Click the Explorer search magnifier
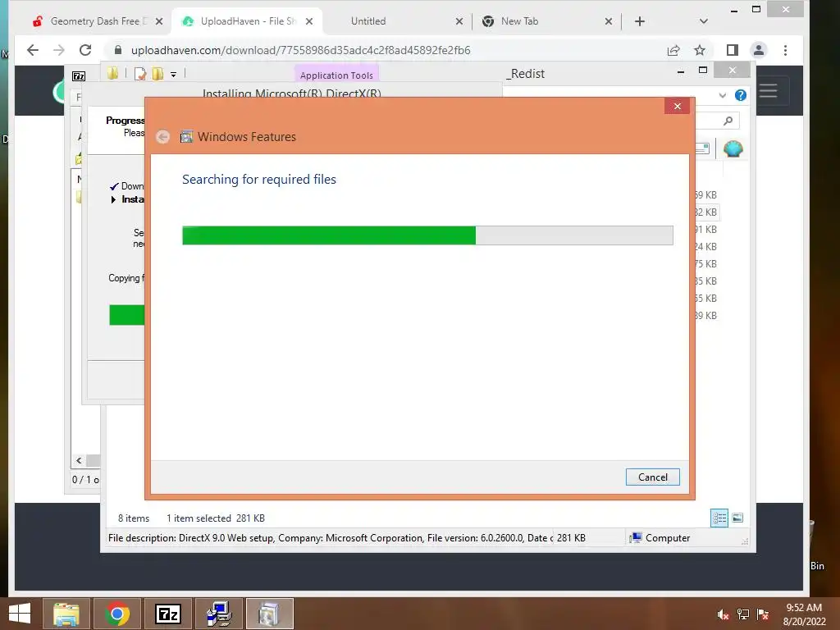Image resolution: width=840 pixels, height=630 pixels. pyautogui.click(x=728, y=121)
